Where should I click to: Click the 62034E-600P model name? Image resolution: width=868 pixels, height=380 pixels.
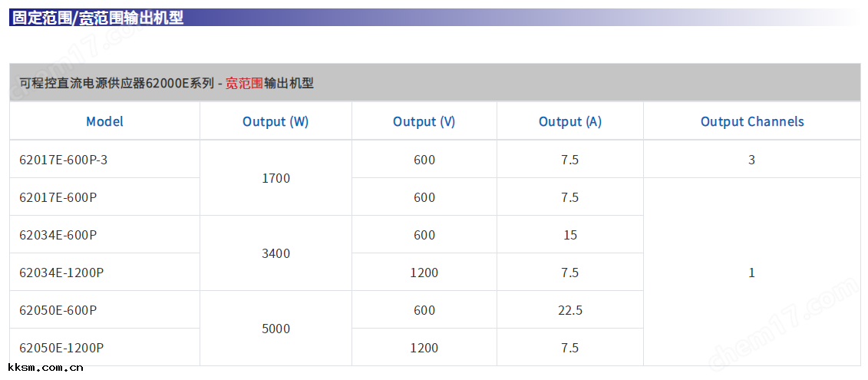(x=58, y=235)
